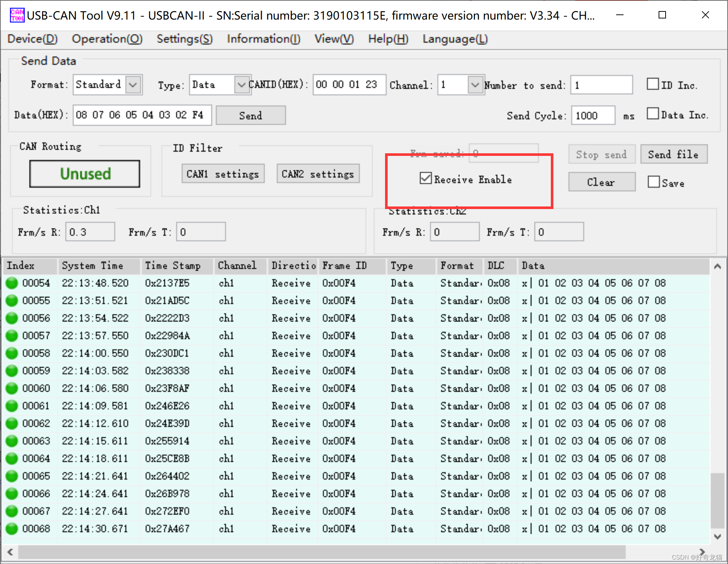Click the system time 22:14:00.550 cell
Image resolution: width=728 pixels, height=564 pixels.
point(95,353)
